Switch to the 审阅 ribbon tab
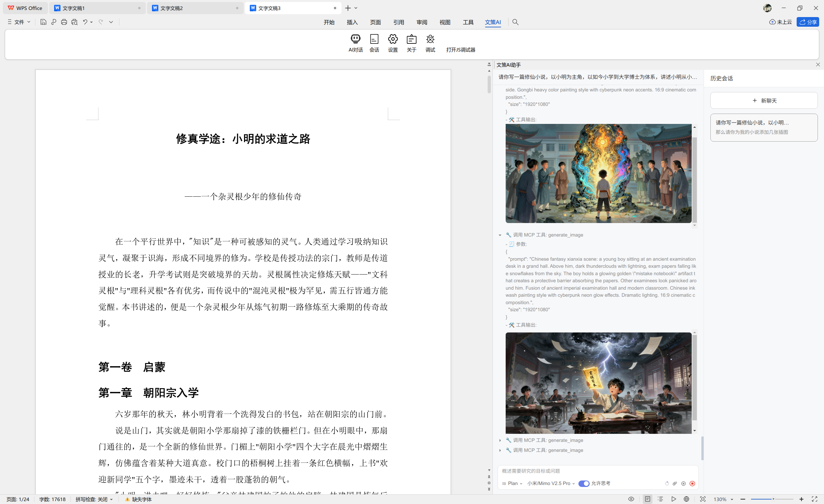Screen dimensions: 824x504 click(x=422, y=22)
